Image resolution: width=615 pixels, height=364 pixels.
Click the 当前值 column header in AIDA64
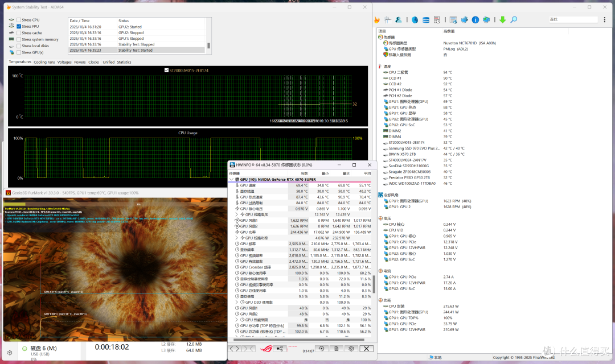[449, 31]
